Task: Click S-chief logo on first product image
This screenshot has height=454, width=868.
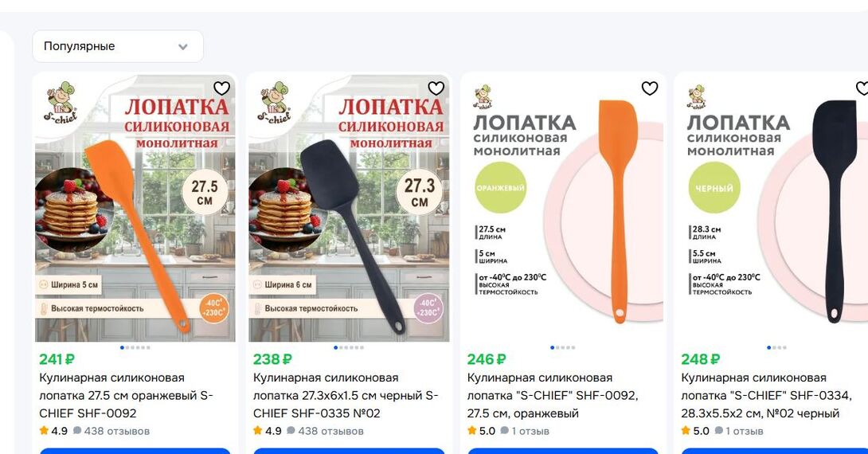Action: coord(61,104)
